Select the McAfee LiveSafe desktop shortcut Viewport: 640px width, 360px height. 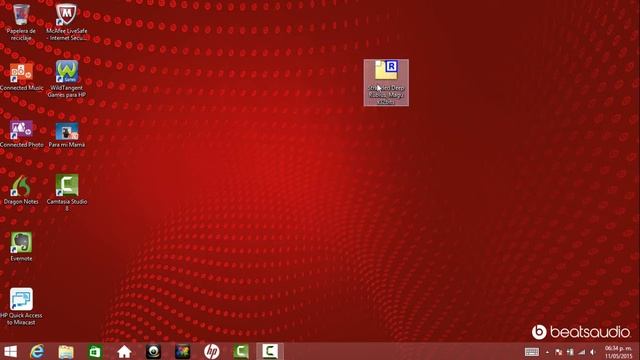[67, 22]
